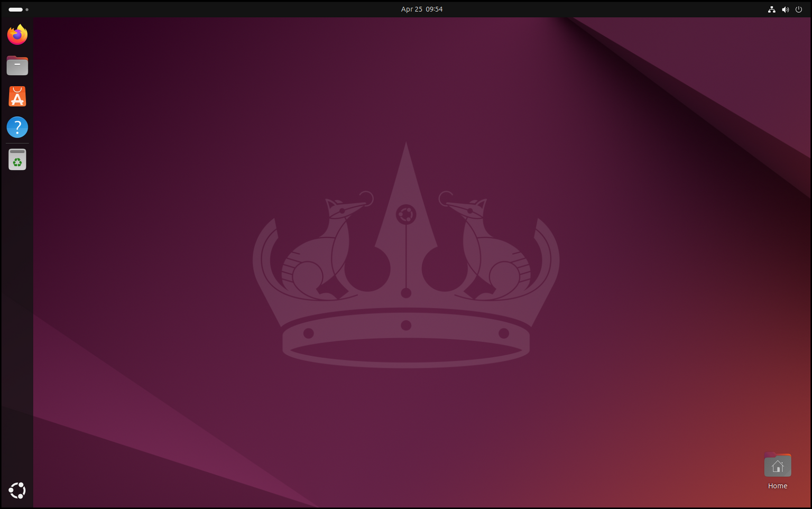Open the Home folder on the desktop
This screenshot has height=509, width=812.
(x=778, y=465)
